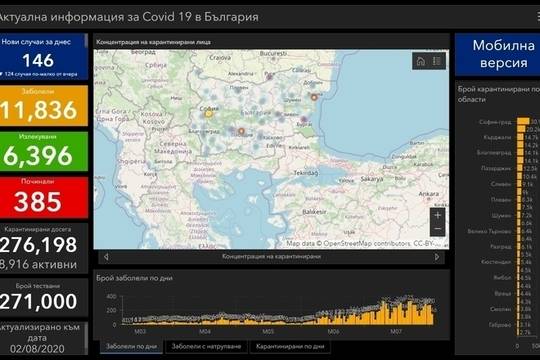Select the green Излекувани 6,396 card
This screenshot has width=540, height=360.
point(44,151)
